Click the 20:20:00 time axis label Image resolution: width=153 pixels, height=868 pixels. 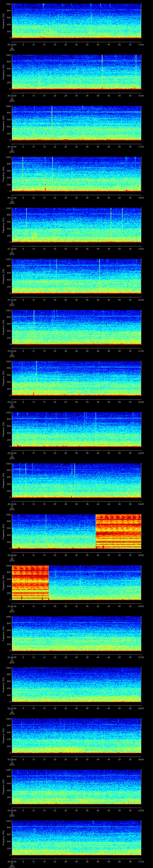(12, 351)
